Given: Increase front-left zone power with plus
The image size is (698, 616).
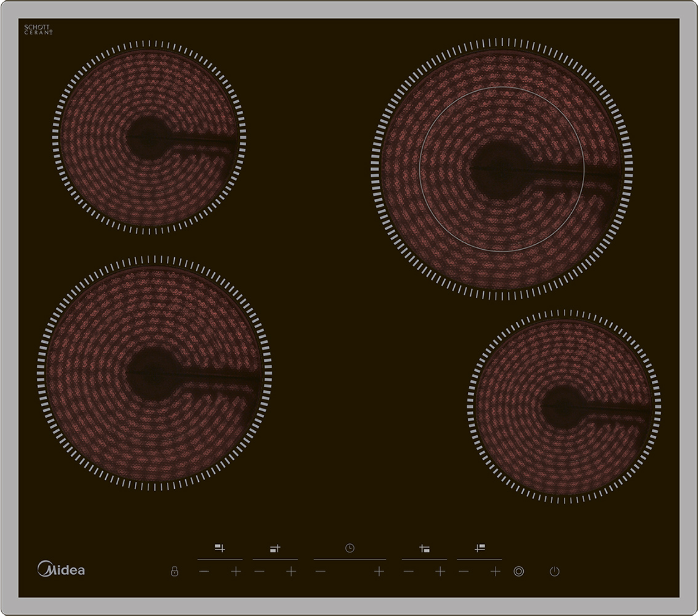Looking at the screenshot, I should pos(291,571).
